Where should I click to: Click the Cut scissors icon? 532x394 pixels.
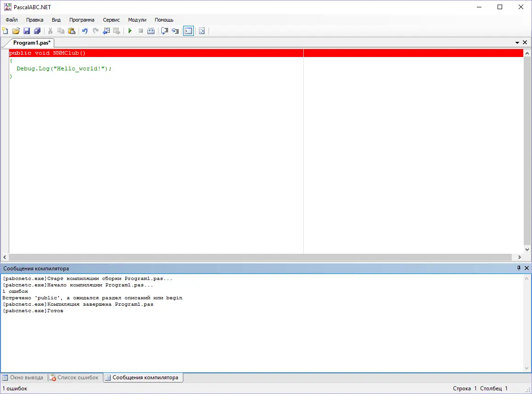tap(50, 31)
